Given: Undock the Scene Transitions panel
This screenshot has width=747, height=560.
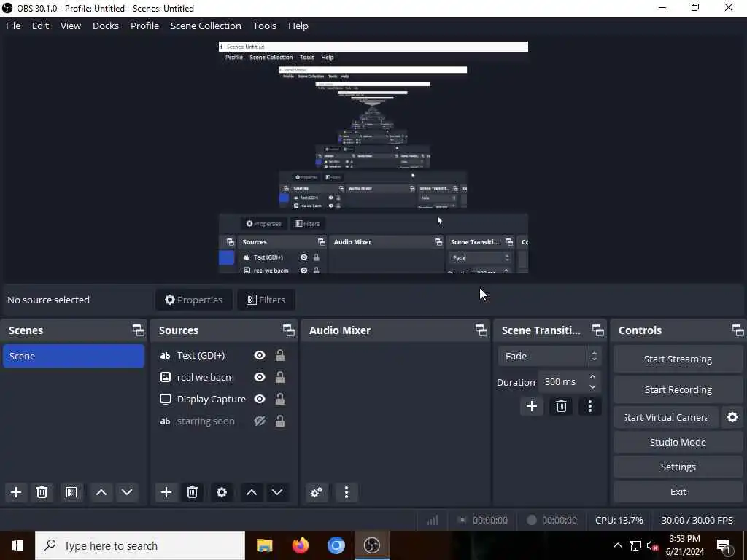Looking at the screenshot, I should 598,330.
